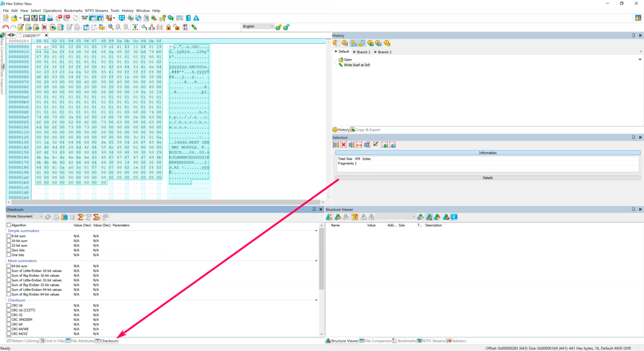
Task: Open the NTFS Streams menu
Action: tap(97, 11)
